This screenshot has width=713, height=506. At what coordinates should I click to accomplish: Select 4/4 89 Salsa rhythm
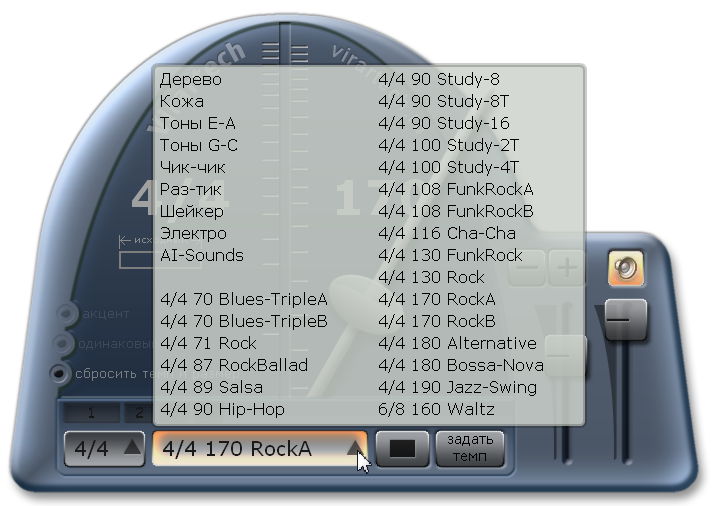click(211, 387)
